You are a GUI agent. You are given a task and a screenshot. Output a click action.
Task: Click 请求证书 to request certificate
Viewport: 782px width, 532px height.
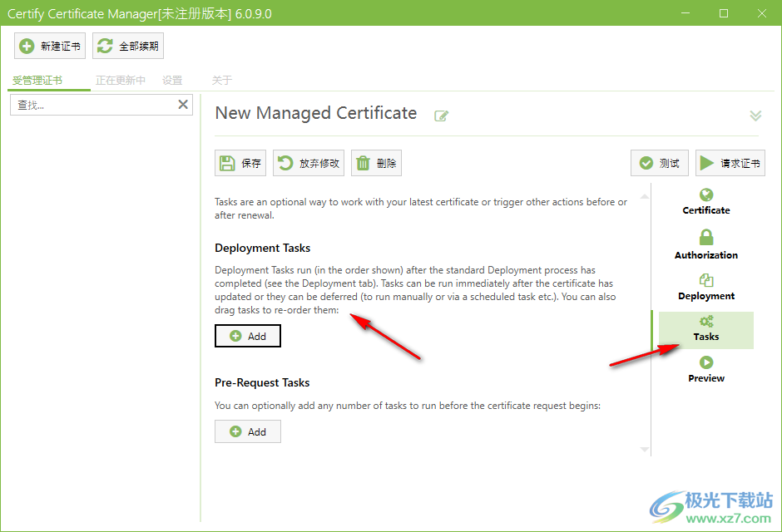(x=730, y=163)
